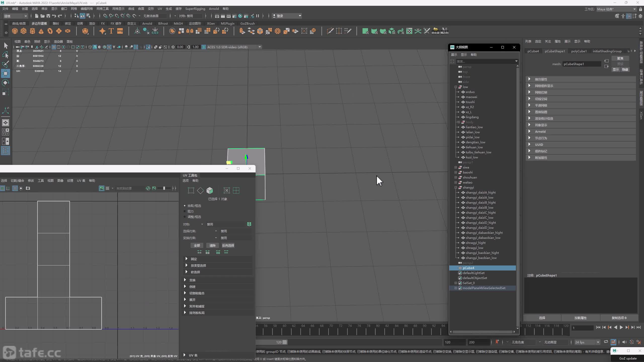Viewport: 644px width, 362px height.
Task: Undo the last action with the toolbar arrow
Action: coord(54,16)
